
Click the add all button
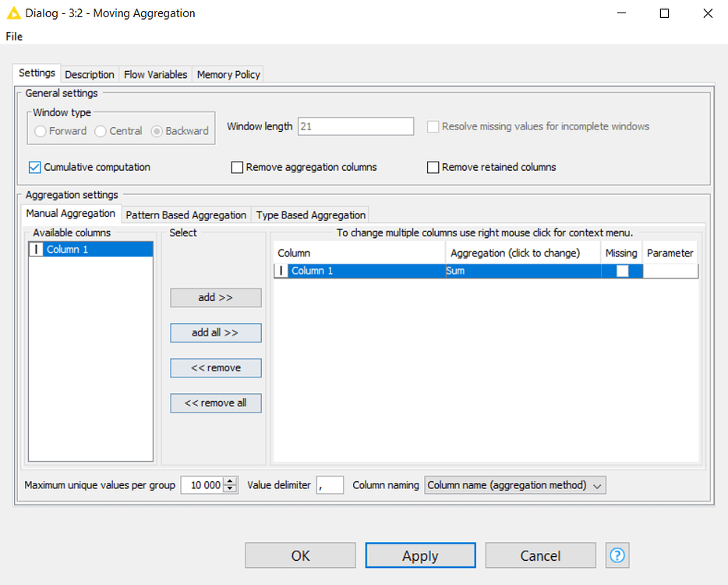[215, 332]
